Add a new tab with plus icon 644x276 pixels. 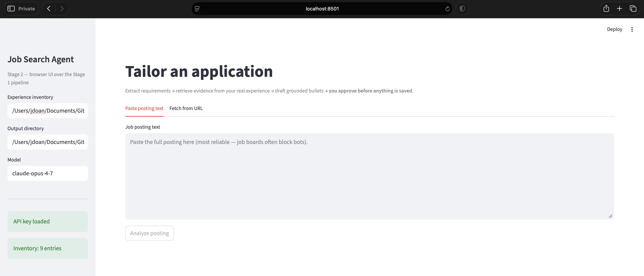point(620,9)
